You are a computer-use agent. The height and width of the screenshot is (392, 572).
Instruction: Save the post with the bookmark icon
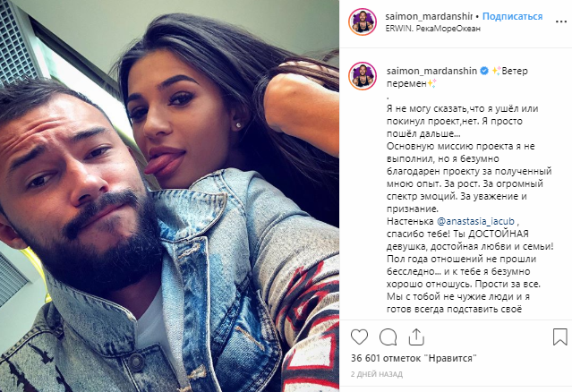(x=560, y=337)
